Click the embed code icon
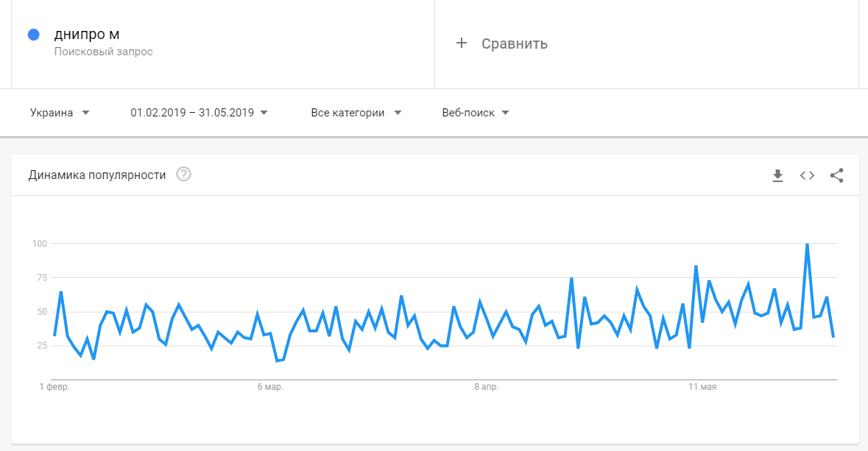The height and width of the screenshot is (451, 868). click(x=807, y=175)
